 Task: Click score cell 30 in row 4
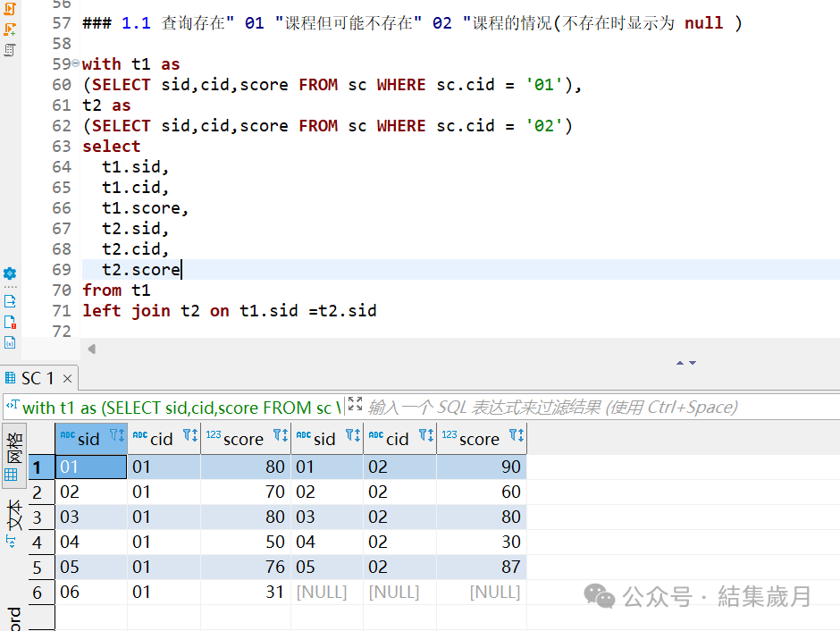[482, 543]
